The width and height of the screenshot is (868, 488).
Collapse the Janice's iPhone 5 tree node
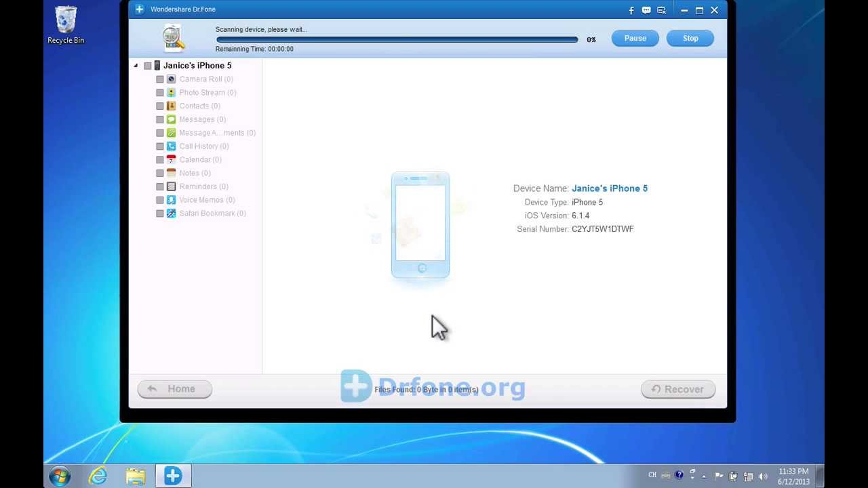point(136,66)
